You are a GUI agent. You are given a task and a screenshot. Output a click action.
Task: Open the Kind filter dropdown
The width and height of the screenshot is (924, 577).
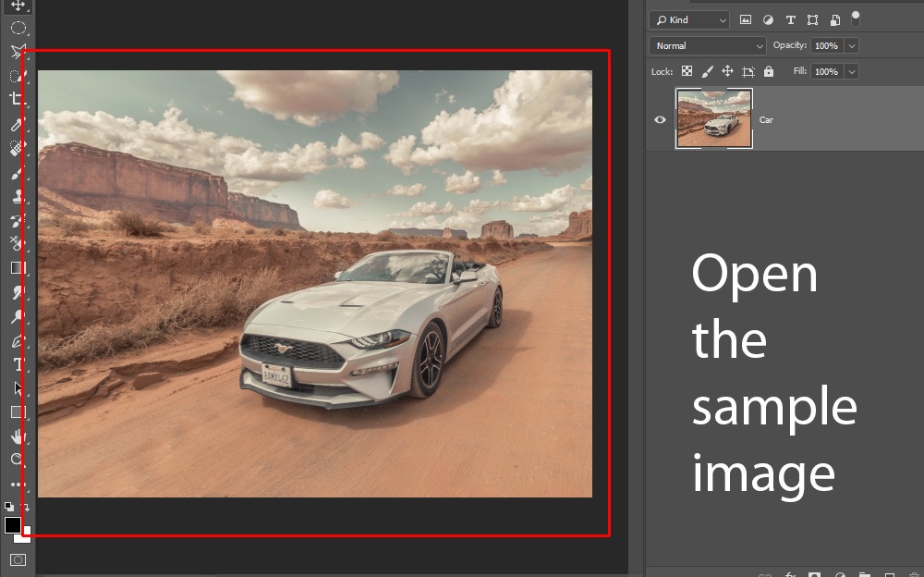coord(689,19)
